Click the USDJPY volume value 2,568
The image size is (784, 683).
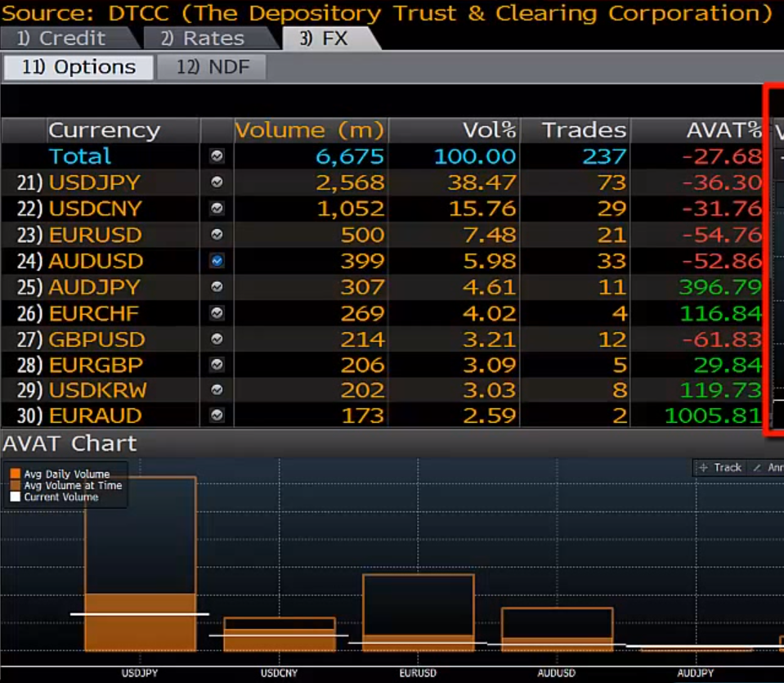350,182
